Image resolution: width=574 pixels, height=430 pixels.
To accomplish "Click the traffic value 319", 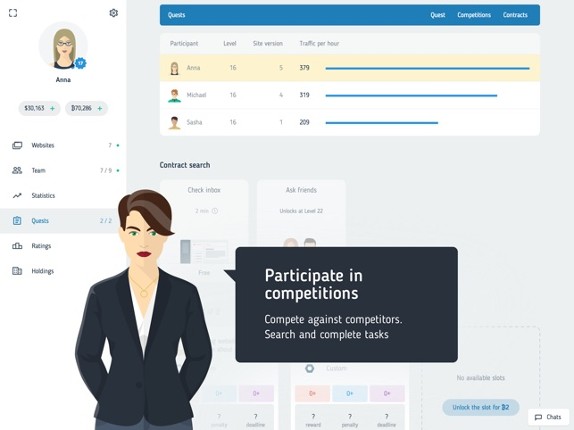I will 304,95.
